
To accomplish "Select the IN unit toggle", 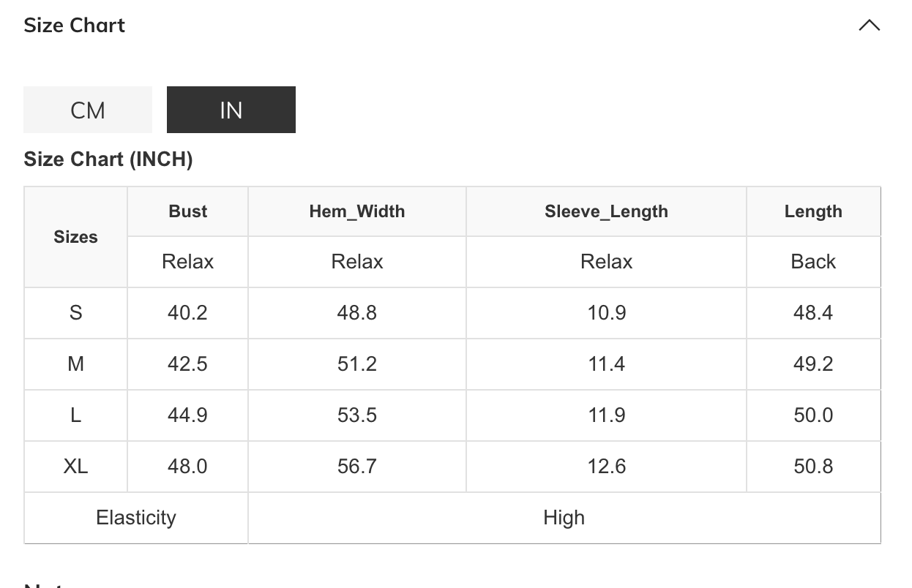I will point(231,110).
